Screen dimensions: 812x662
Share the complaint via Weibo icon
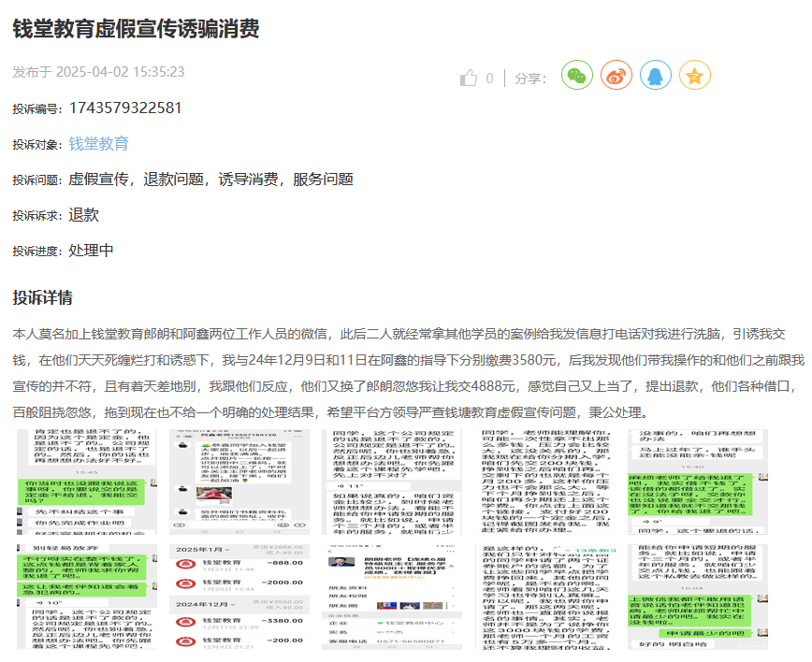point(616,75)
